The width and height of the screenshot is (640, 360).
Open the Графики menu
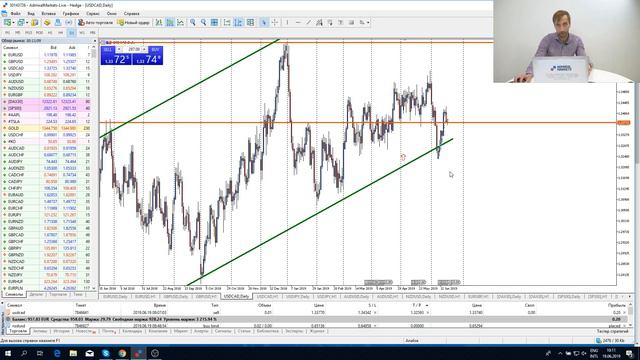click(x=71, y=13)
